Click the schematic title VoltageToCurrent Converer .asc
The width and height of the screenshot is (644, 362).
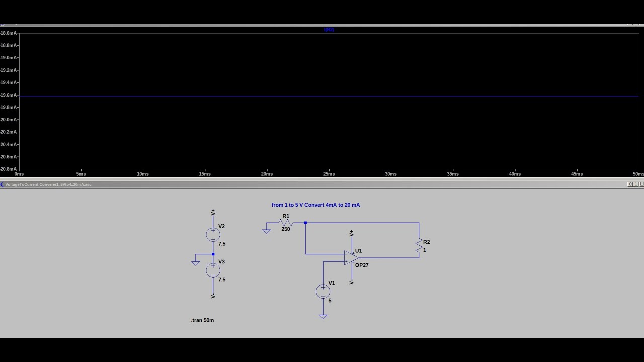(48, 184)
